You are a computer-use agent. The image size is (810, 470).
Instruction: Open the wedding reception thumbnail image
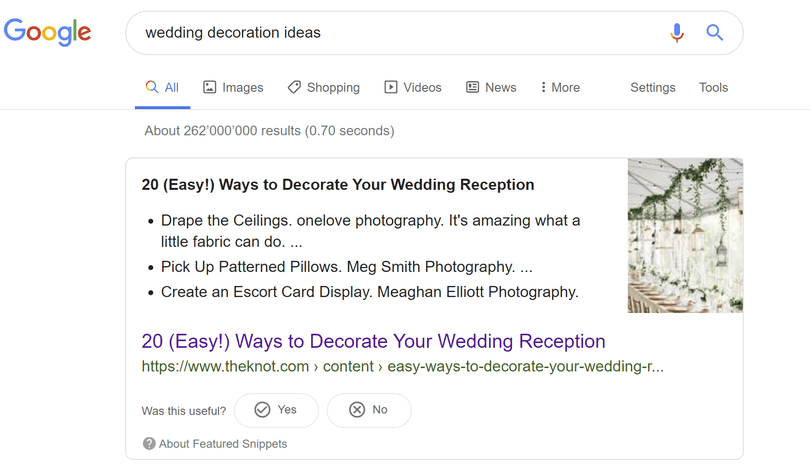coord(685,236)
